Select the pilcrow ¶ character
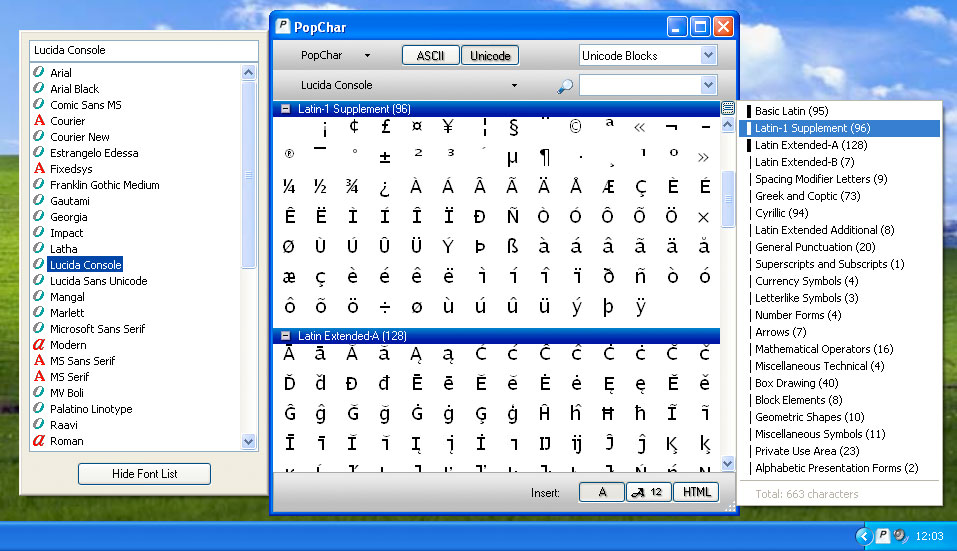Image resolution: width=957 pixels, height=551 pixels. click(x=544, y=157)
